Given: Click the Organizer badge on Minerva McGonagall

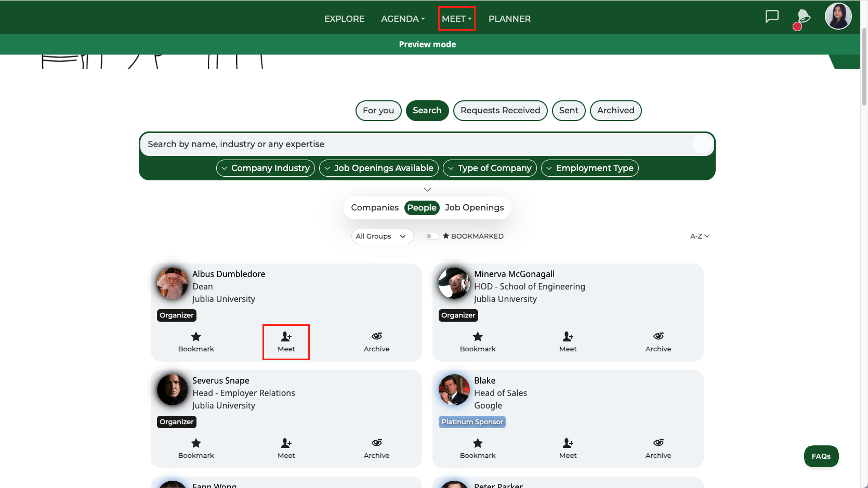Looking at the screenshot, I should [458, 315].
